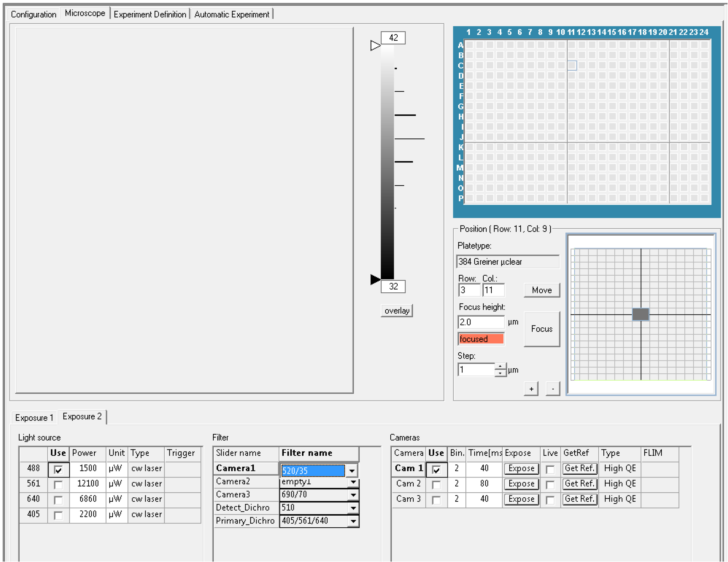The height and width of the screenshot is (562, 728).
Task: Select the Exposure 1 tab
Action: (34, 418)
